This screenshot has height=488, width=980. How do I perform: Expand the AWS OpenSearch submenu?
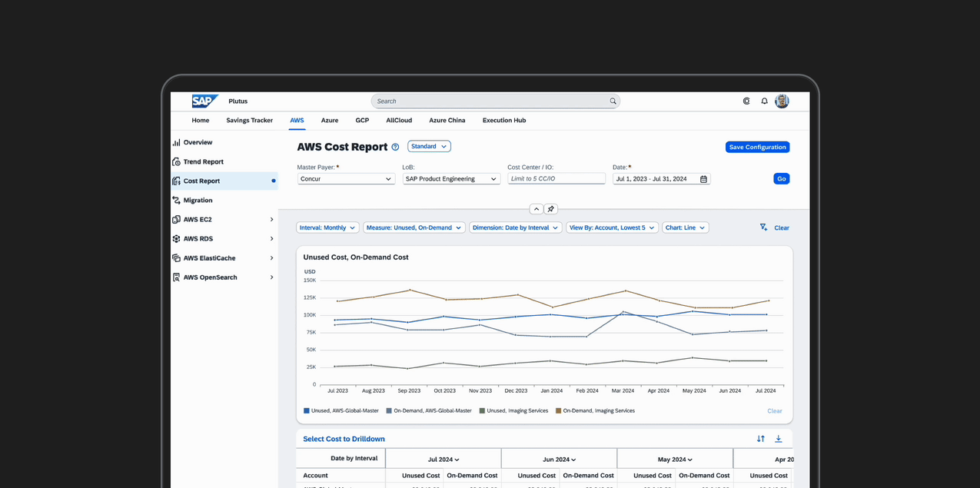[271, 277]
